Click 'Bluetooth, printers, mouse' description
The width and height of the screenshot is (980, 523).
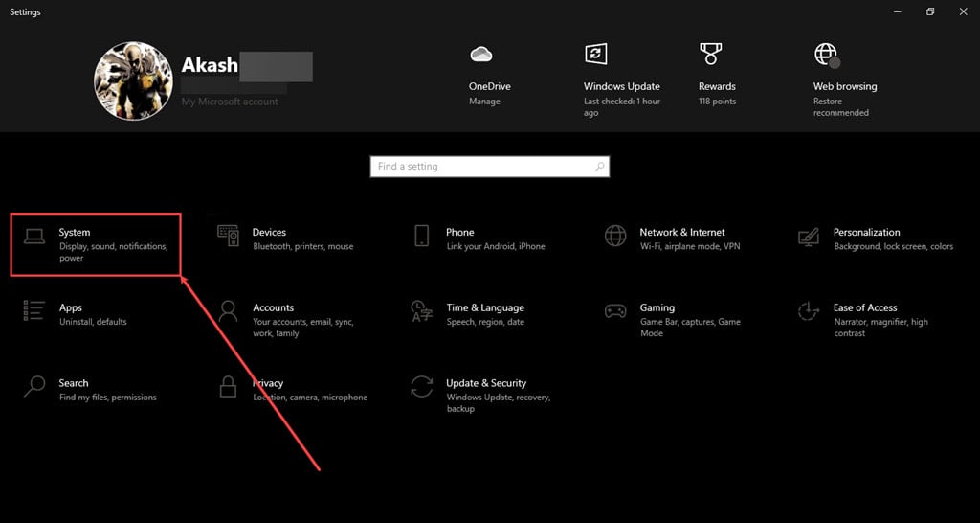303,246
